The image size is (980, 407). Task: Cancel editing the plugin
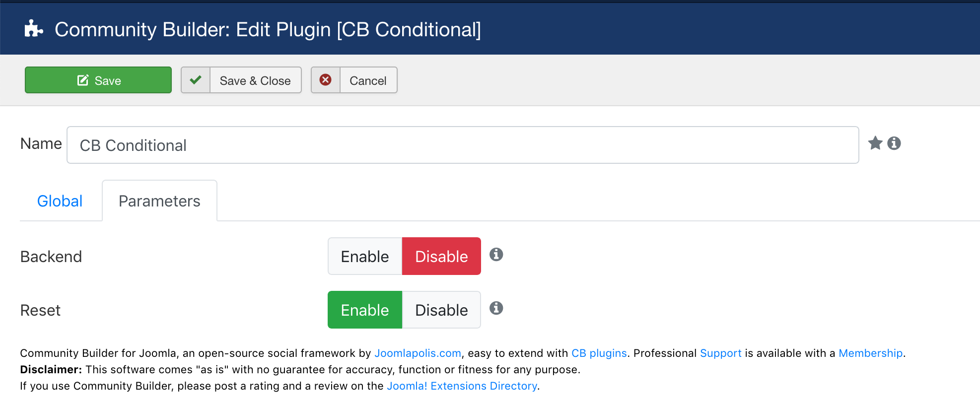(354, 80)
